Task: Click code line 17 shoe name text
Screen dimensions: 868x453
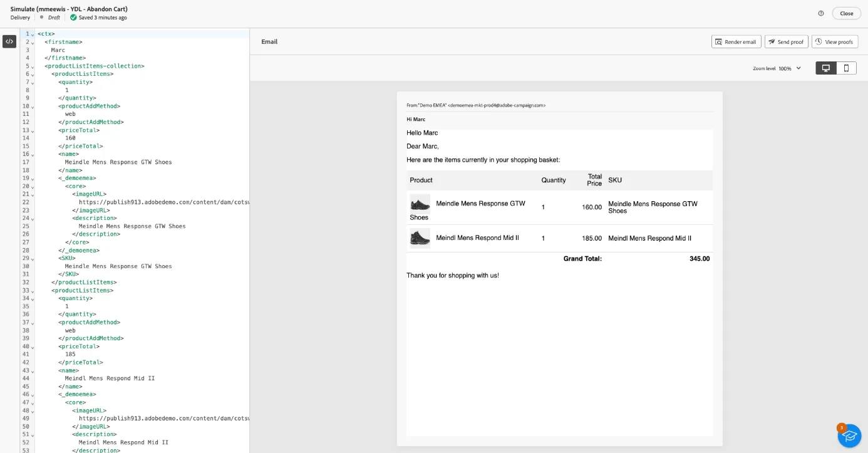Action: coord(118,162)
